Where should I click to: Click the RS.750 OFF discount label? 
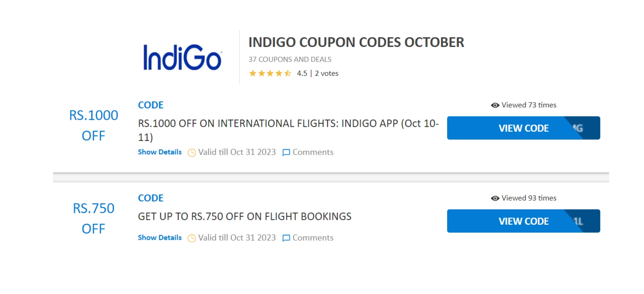pyautogui.click(x=94, y=218)
